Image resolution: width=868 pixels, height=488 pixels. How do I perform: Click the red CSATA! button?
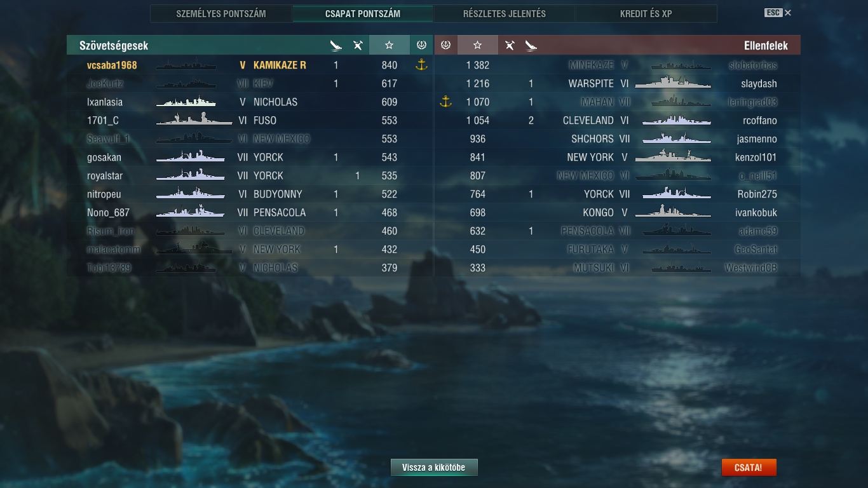pos(749,468)
